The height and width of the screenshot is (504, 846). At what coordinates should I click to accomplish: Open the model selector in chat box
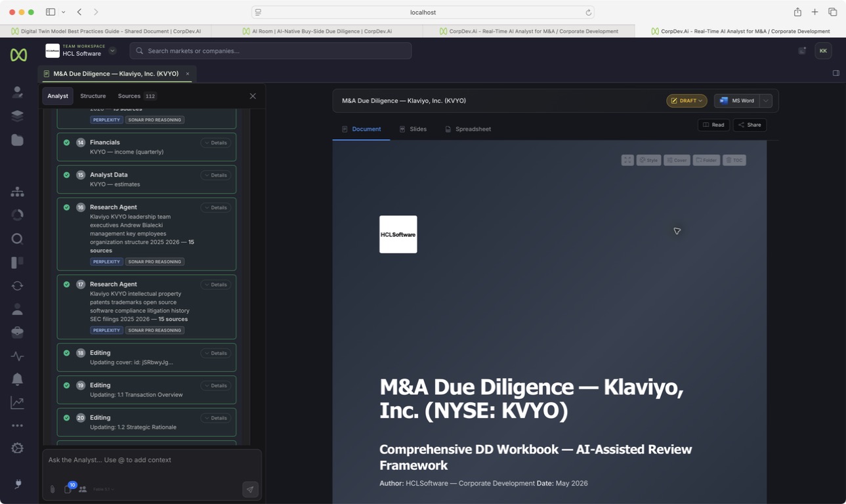(103, 490)
